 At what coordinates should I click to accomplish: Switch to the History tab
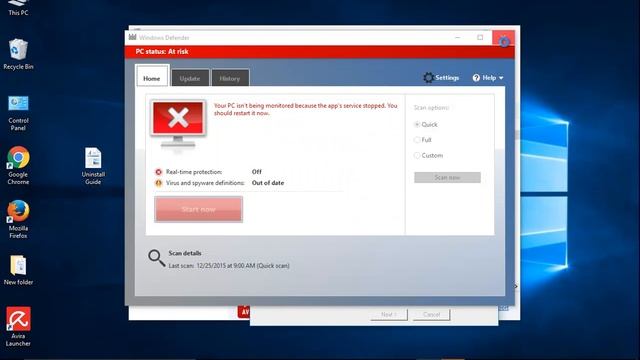[x=230, y=78]
